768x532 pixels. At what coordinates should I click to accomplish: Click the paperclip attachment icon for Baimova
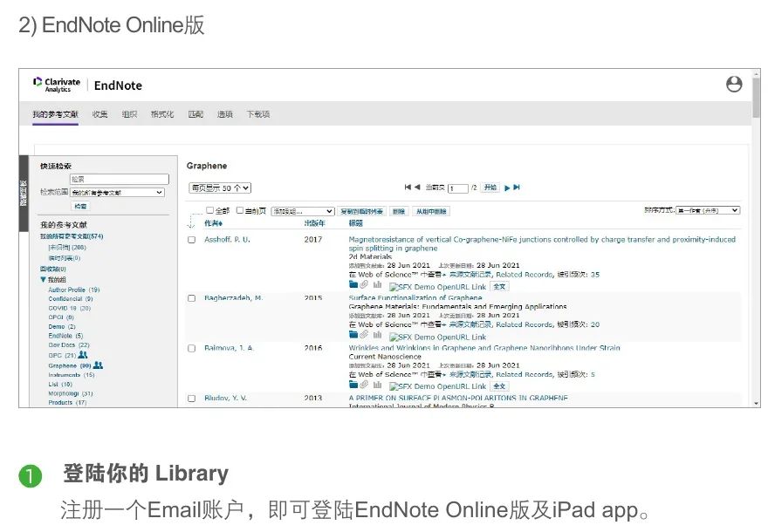364,385
